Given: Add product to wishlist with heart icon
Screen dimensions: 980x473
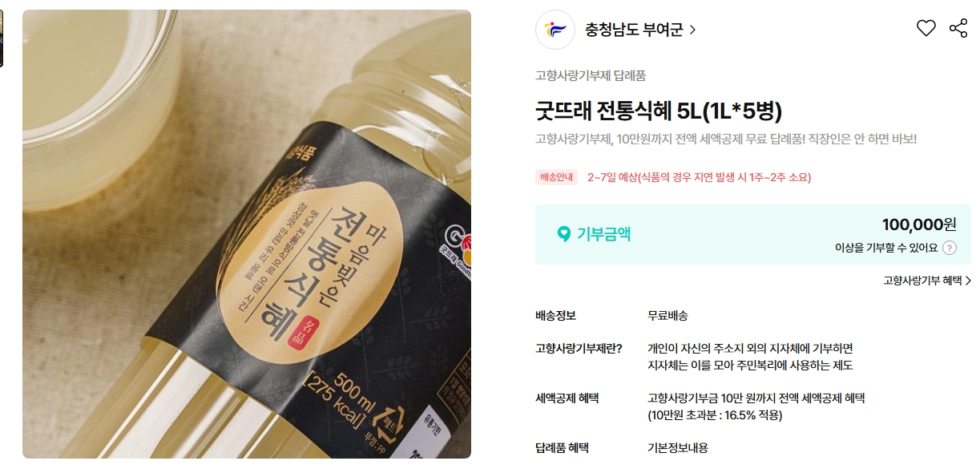Looking at the screenshot, I should click(926, 29).
